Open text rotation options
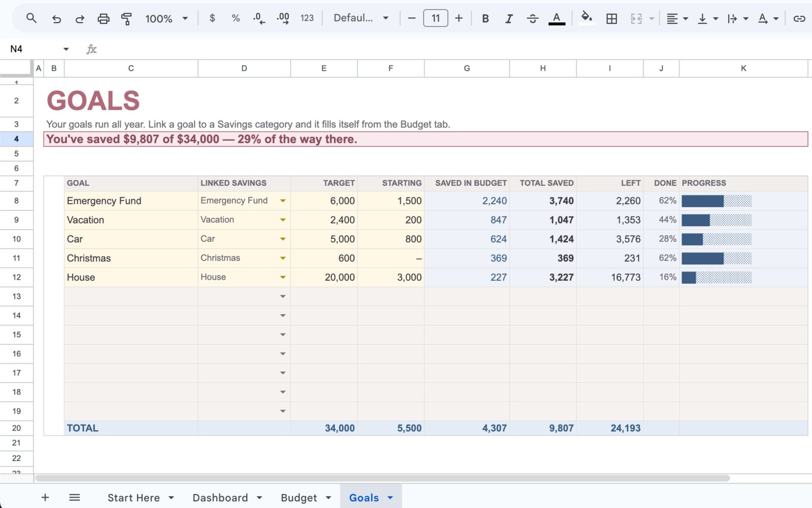 (768, 19)
